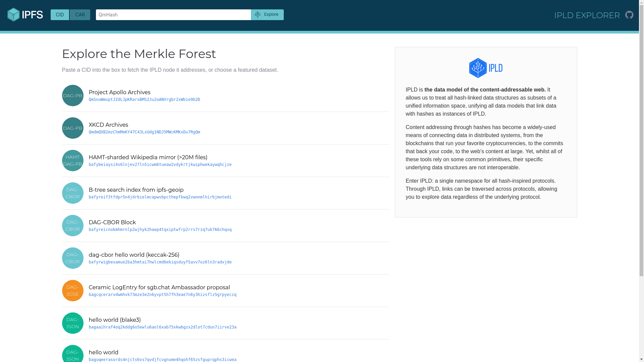Open hello world (blake3) entry
This screenshot has height=362, width=644.
(x=115, y=320)
